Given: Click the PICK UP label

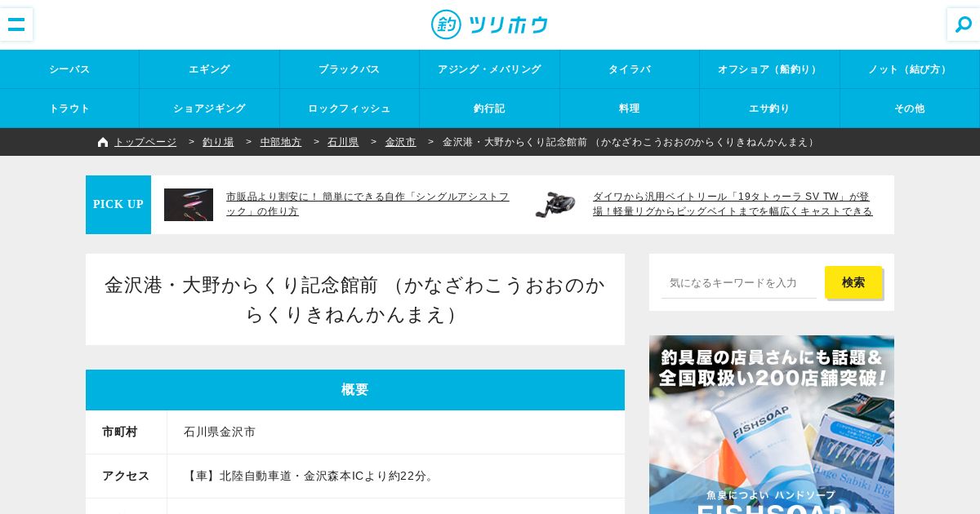Looking at the screenshot, I should coord(118,205).
